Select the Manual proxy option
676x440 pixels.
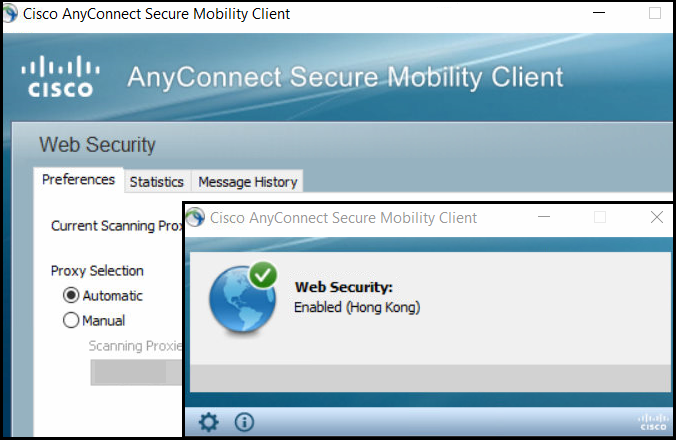click(71, 320)
